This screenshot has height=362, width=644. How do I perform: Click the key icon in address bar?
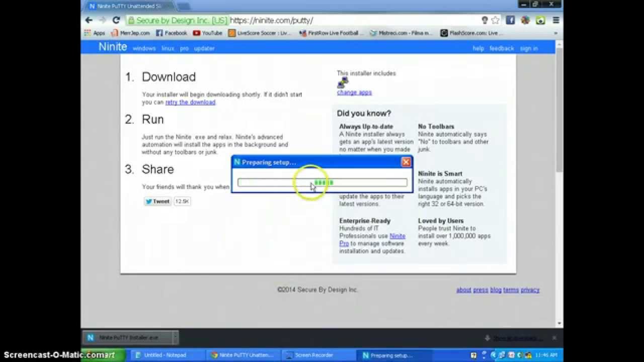[485, 20]
